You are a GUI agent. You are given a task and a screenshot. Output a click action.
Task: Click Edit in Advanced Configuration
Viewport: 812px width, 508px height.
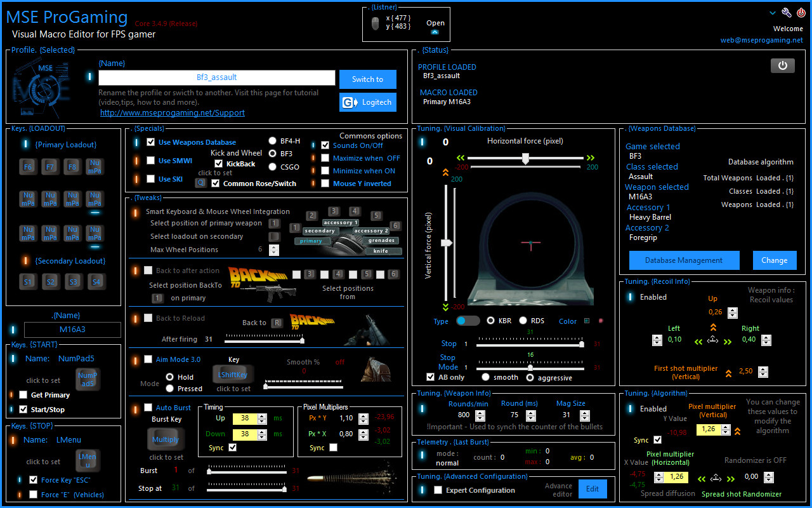593,489
